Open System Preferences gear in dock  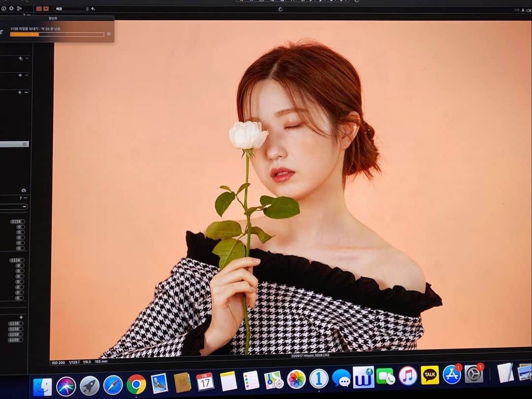(x=474, y=373)
